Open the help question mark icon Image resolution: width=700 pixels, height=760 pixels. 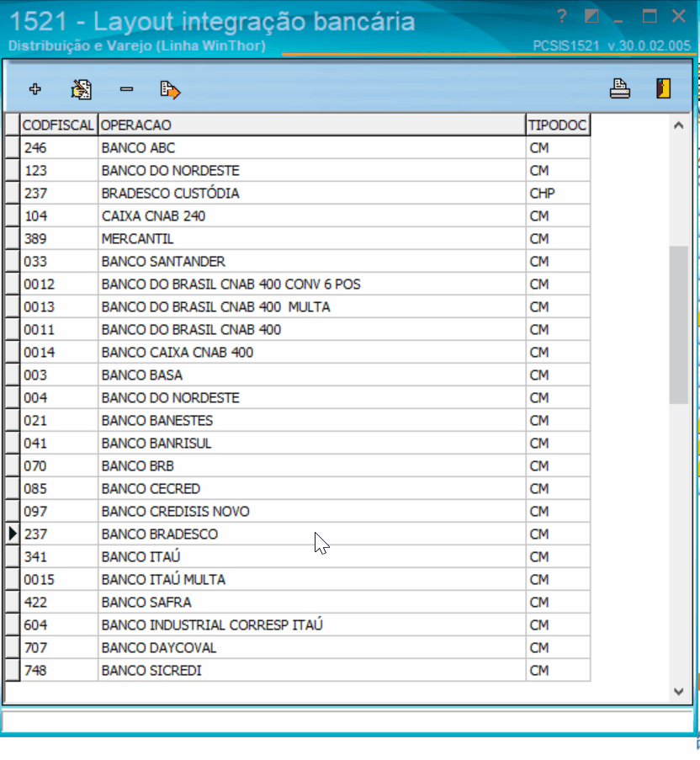click(x=562, y=17)
